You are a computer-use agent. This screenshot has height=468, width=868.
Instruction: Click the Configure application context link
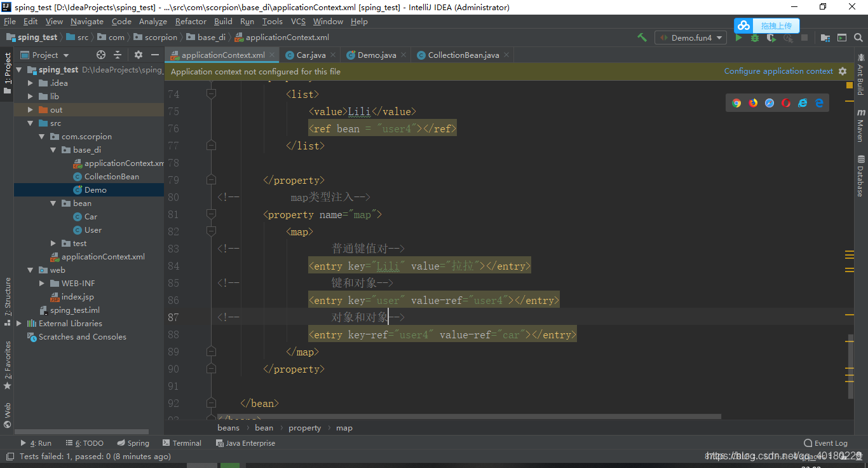tap(778, 71)
